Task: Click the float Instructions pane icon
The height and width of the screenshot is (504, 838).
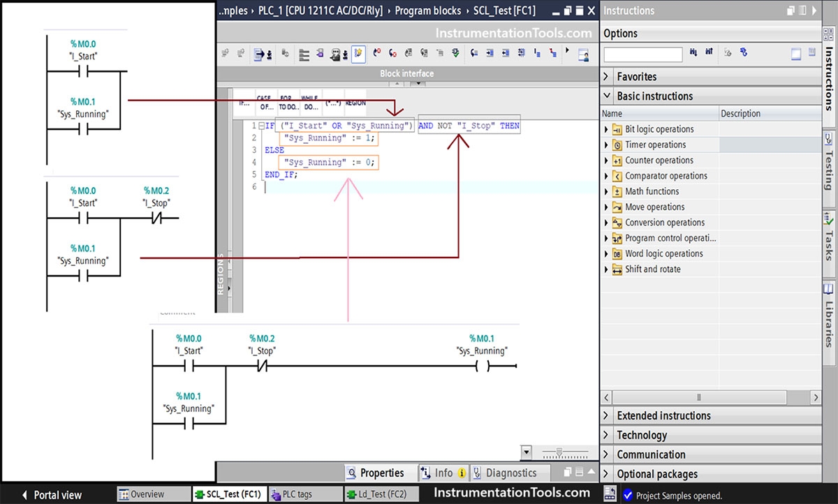Action: [791, 10]
